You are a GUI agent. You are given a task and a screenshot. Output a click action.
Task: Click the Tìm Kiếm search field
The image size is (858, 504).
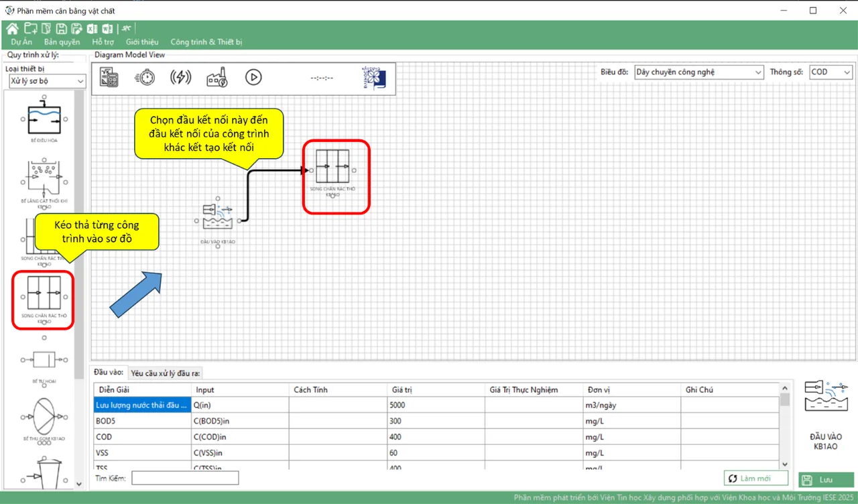point(185,478)
